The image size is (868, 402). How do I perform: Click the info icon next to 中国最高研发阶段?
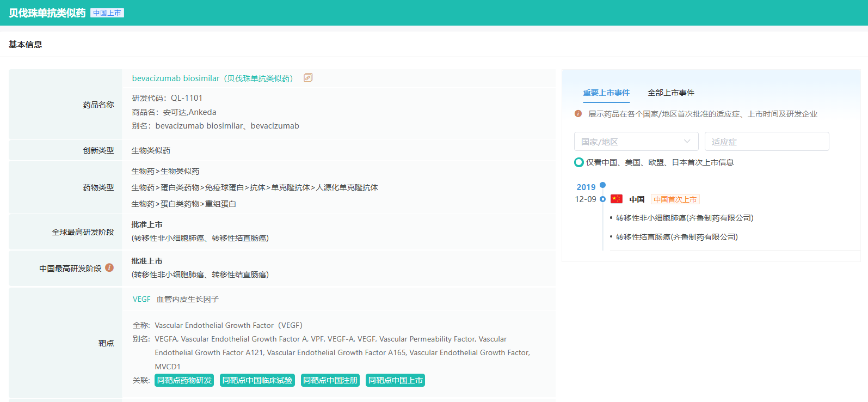[109, 267]
